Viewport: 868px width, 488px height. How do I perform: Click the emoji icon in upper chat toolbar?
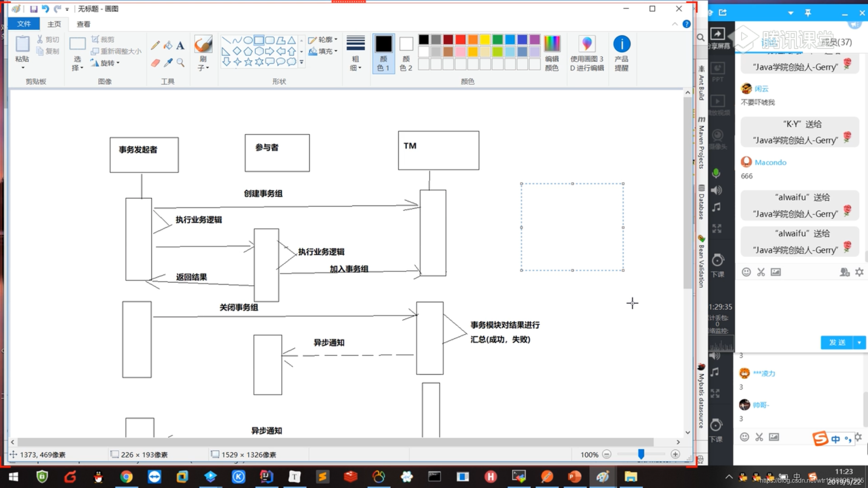point(746,272)
